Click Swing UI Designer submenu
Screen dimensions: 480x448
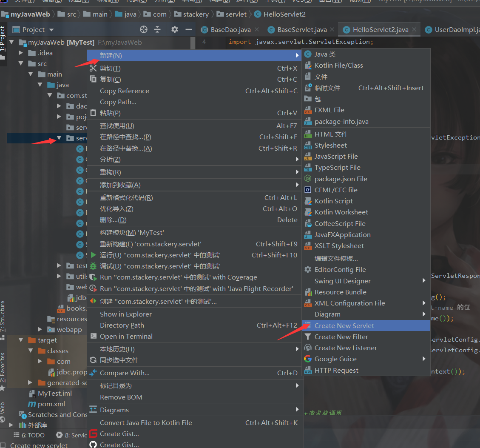[366, 281]
